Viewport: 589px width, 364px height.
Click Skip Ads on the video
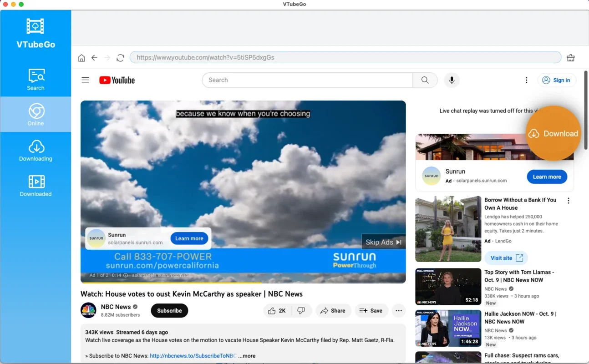click(384, 242)
